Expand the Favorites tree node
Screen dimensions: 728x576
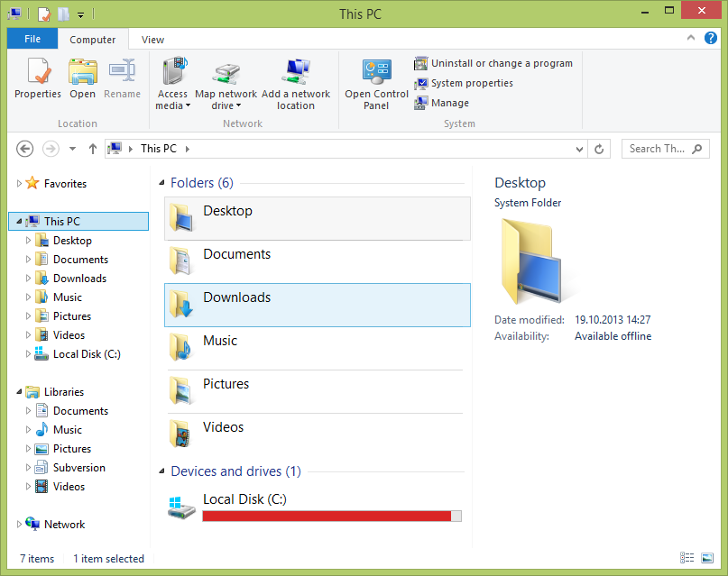tap(19, 183)
